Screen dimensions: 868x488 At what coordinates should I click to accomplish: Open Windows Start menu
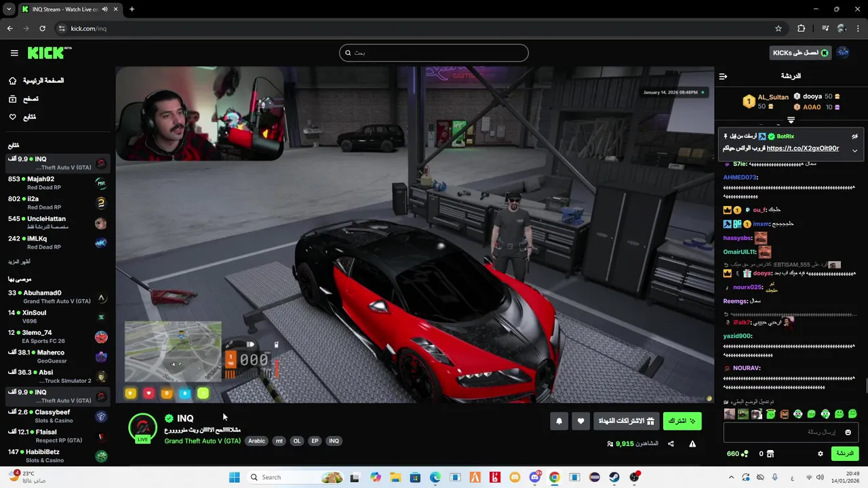tap(234, 477)
